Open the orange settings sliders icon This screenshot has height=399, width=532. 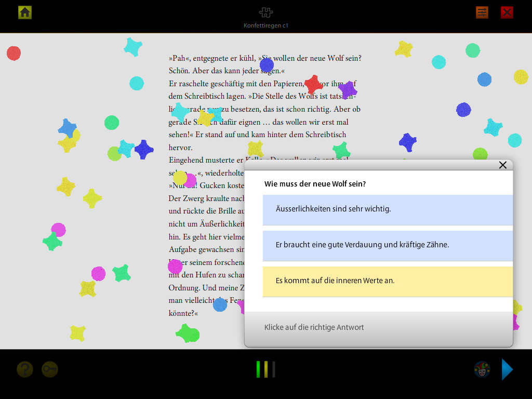coord(482,12)
